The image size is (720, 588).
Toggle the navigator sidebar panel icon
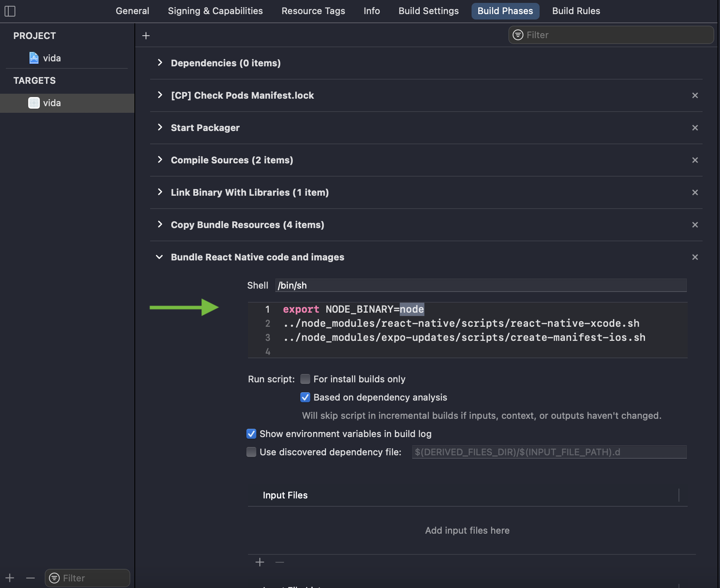click(x=10, y=11)
